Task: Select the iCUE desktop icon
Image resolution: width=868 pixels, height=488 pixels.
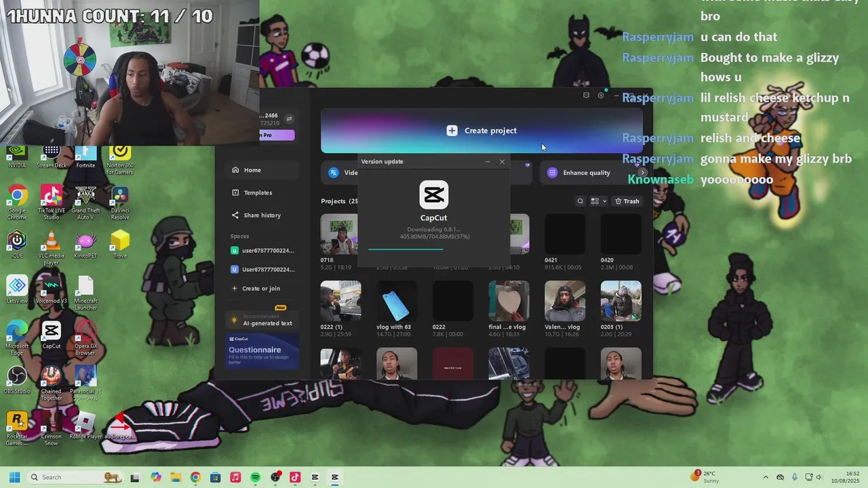Action: pos(17,245)
